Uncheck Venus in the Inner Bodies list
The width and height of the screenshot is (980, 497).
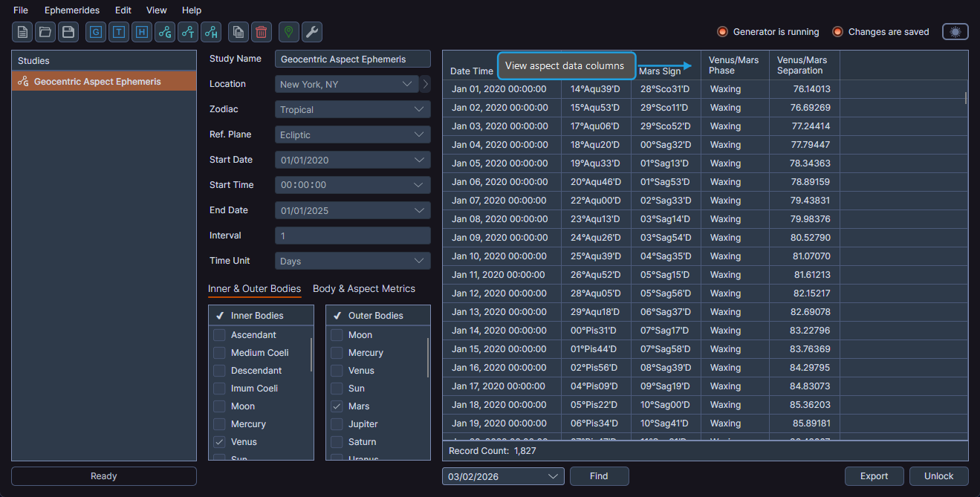pos(219,441)
